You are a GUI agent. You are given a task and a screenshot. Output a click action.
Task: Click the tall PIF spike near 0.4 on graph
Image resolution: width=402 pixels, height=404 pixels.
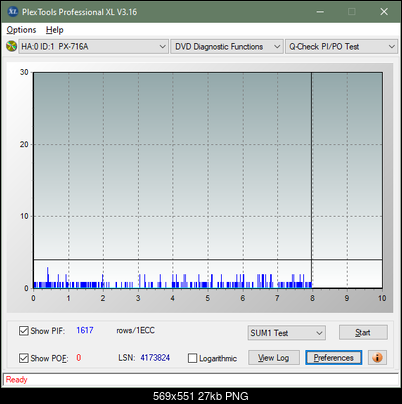(x=48, y=277)
